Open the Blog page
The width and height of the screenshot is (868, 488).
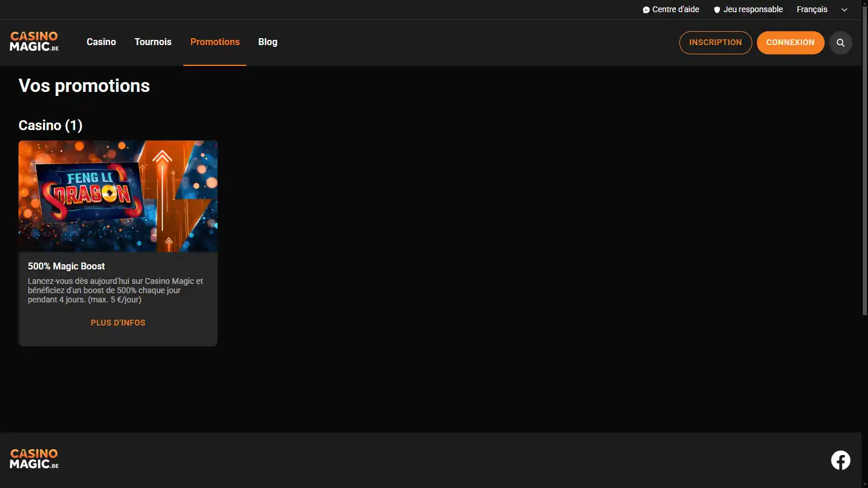tap(268, 42)
